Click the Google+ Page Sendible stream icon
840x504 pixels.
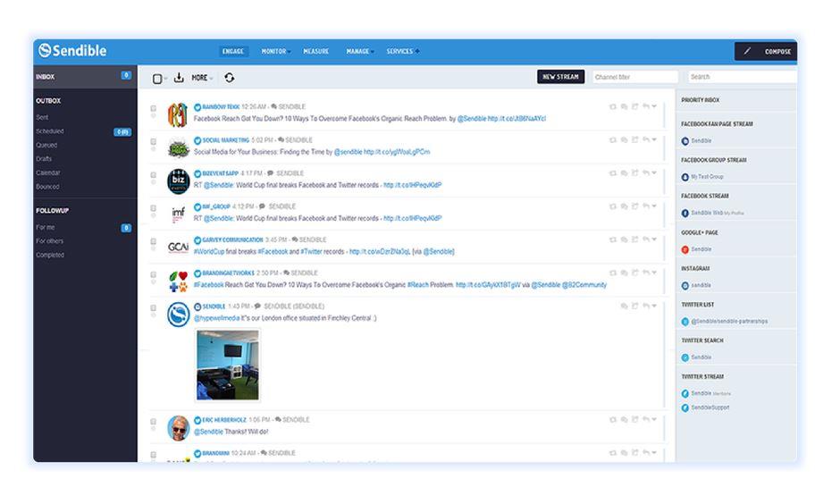685,249
